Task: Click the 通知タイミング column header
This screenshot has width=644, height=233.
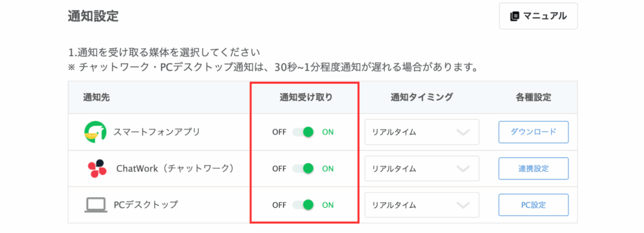Action: (x=422, y=98)
